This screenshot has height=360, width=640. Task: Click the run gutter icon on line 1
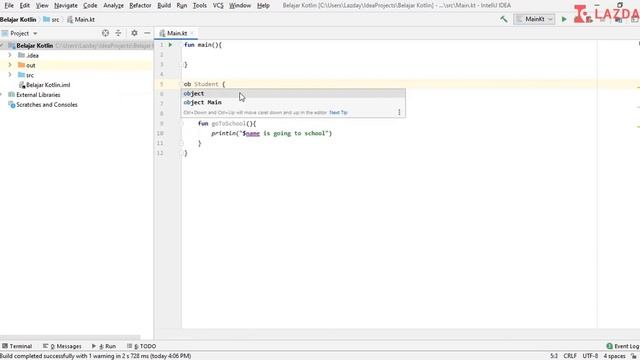(x=171, y=45)
